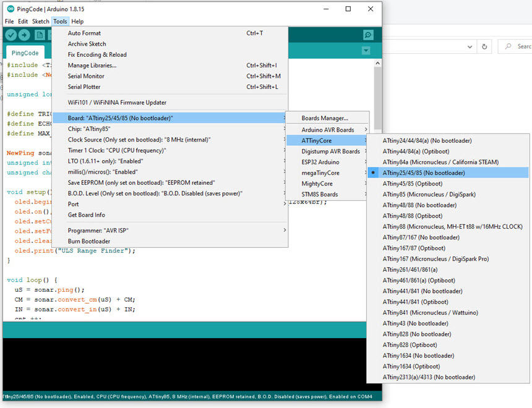Click the Verify checkmark toolbar button
This screenshot has width=532, height=408.
[11, 35]
